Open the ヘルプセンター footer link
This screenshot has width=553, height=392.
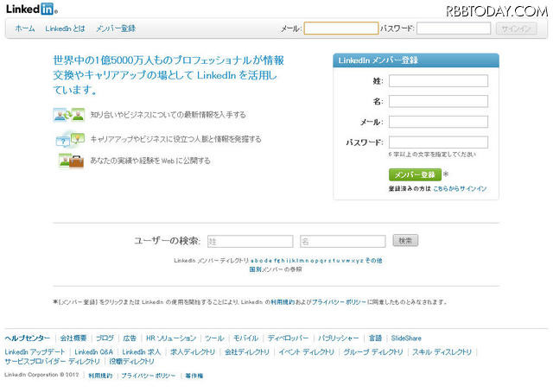coord(28,338)
